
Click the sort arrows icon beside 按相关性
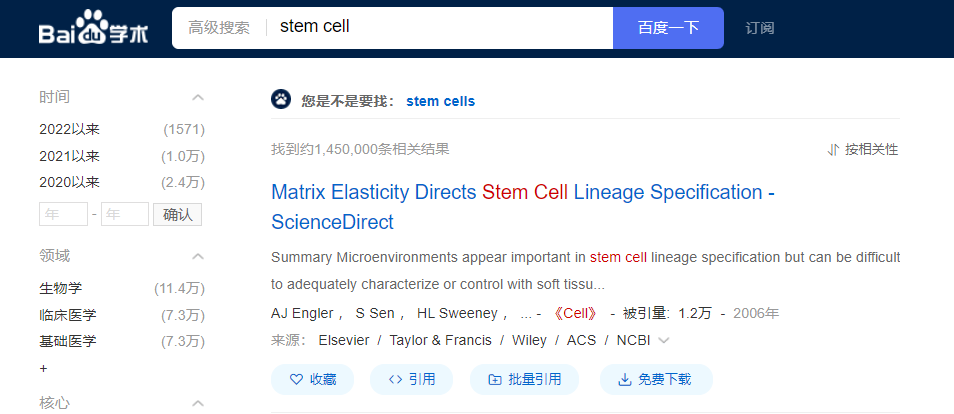834,149
